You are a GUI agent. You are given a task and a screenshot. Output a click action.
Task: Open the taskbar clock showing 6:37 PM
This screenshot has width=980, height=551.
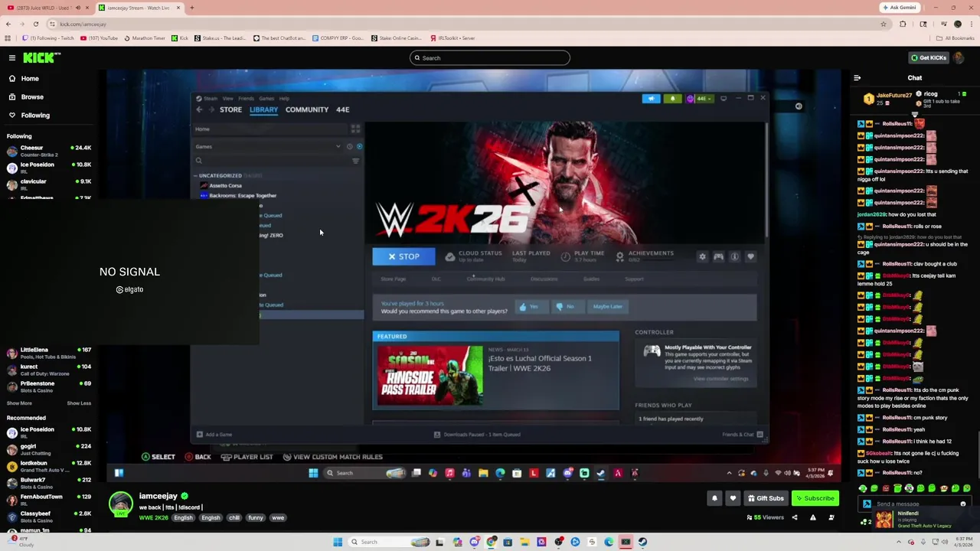pyautogui.click(x=962, y=542)
